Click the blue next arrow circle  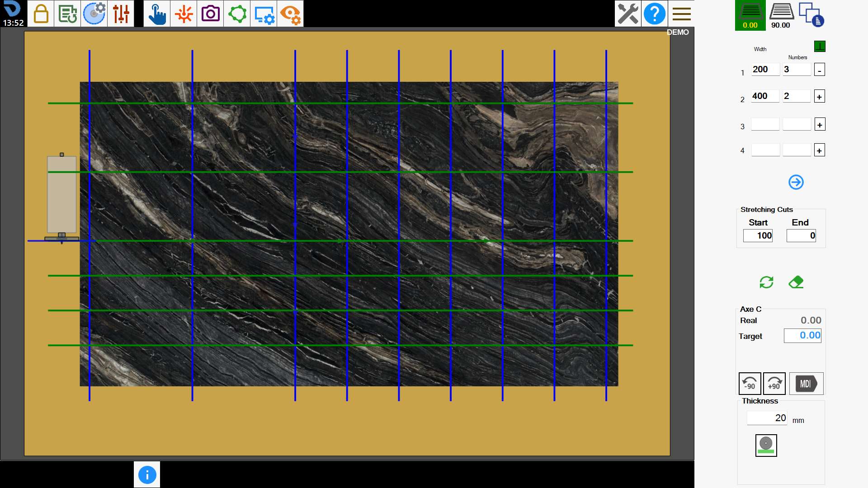pyautogui.click(x=796, y=182)
